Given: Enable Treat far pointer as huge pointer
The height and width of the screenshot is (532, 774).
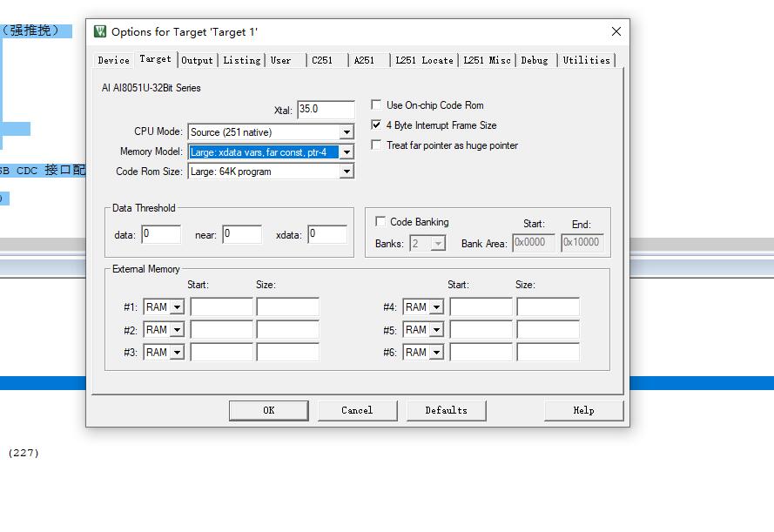Looking at the screenshot, I should 376,145.
